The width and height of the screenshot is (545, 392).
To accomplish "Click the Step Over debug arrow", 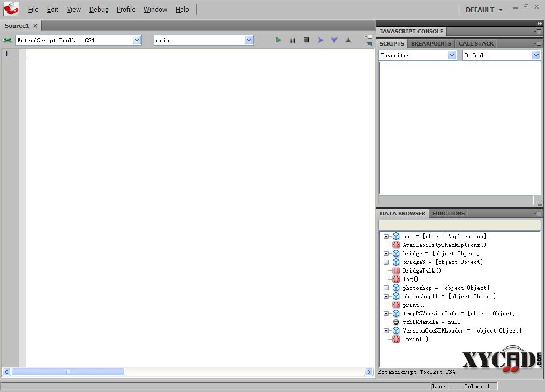I will coord(320,40).
